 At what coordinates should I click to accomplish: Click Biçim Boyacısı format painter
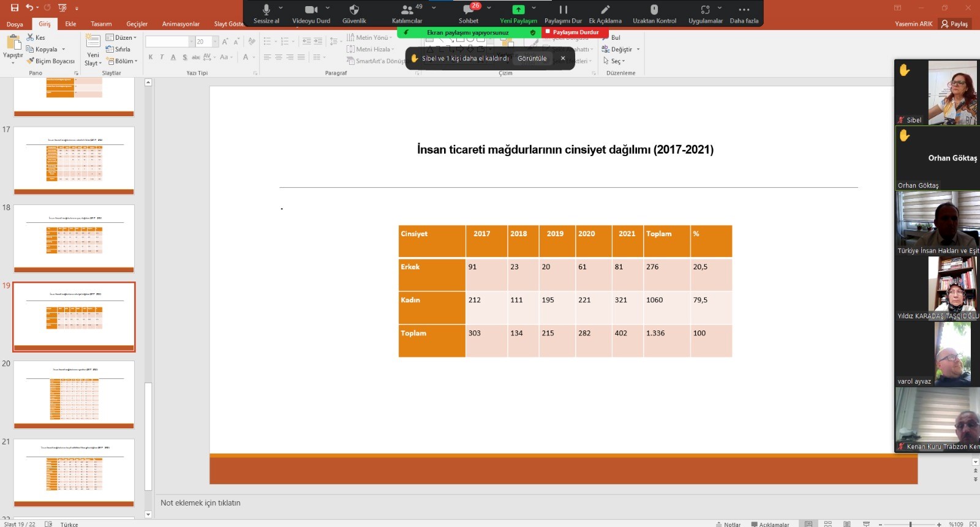coord(50,61)
